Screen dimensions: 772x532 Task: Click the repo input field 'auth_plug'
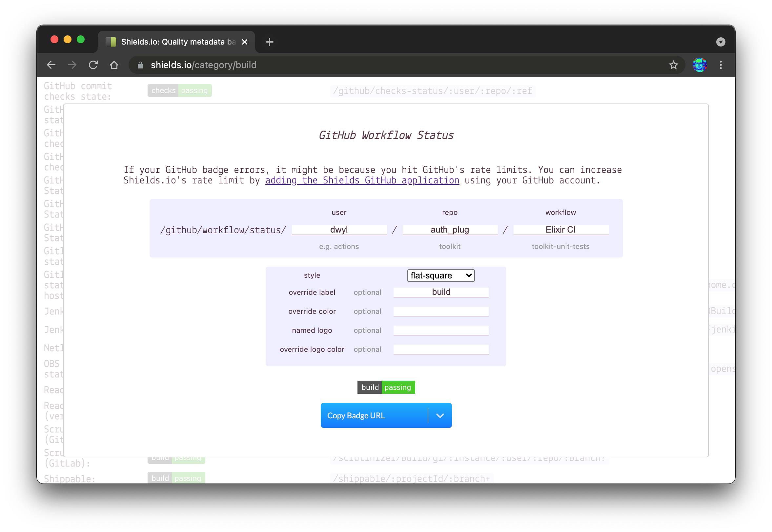[449, 229]
